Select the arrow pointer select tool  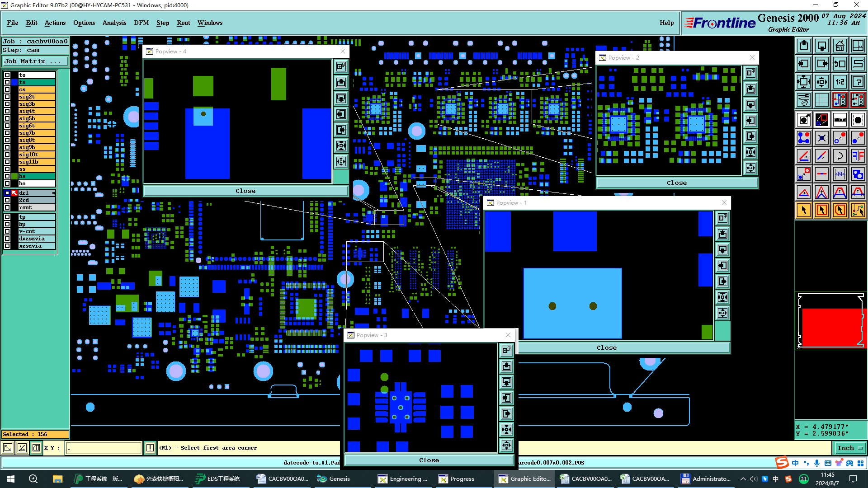tap(804, 210)
